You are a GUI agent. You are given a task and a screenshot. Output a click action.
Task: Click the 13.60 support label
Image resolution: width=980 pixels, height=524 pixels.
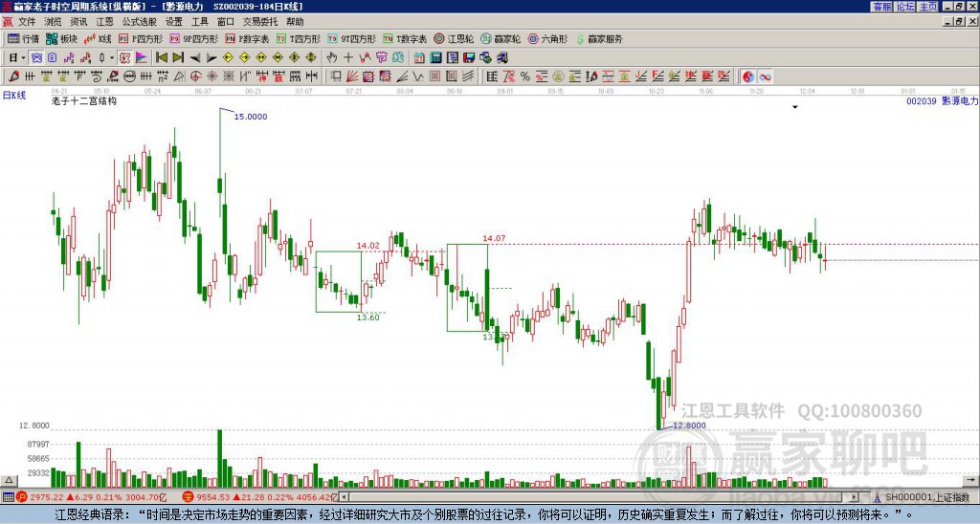[368, 317]
